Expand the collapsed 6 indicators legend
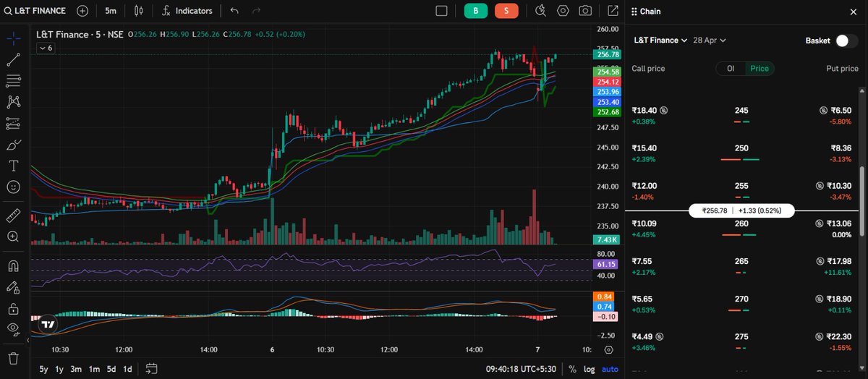 pos(46,48)
